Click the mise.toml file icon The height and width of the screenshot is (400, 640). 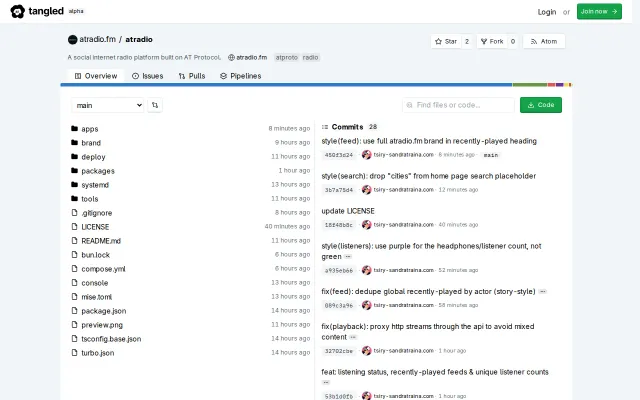74,297
